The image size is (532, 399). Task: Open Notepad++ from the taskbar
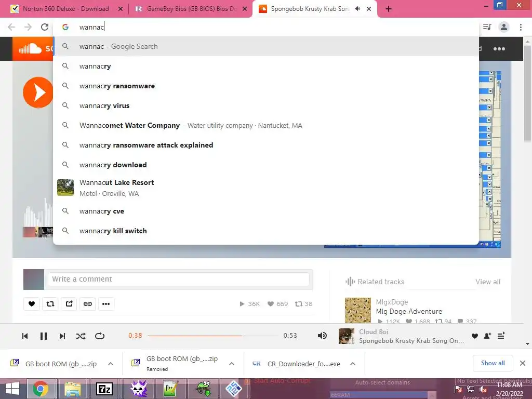170,389
